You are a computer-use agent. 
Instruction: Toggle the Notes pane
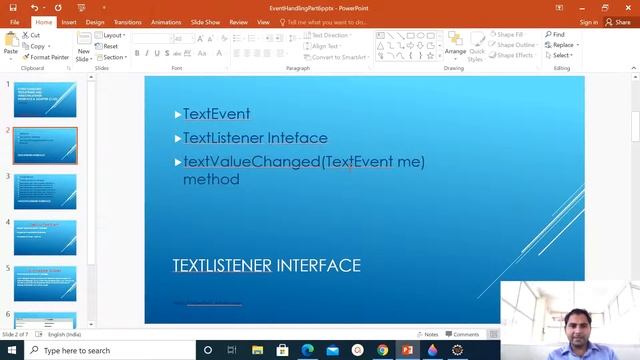click(x=427, y=334)
